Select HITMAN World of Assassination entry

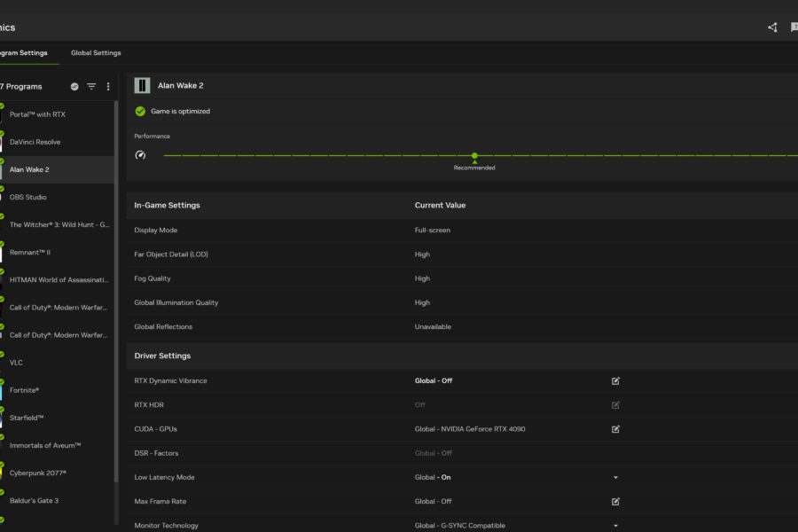tap(57, 279)
